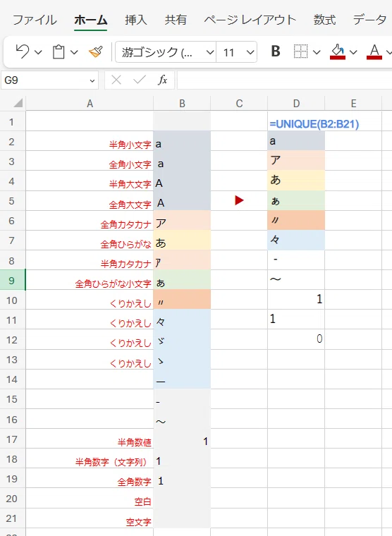
Task: Click cell labeled 半角小文字
Action: [x=90, y=141]
